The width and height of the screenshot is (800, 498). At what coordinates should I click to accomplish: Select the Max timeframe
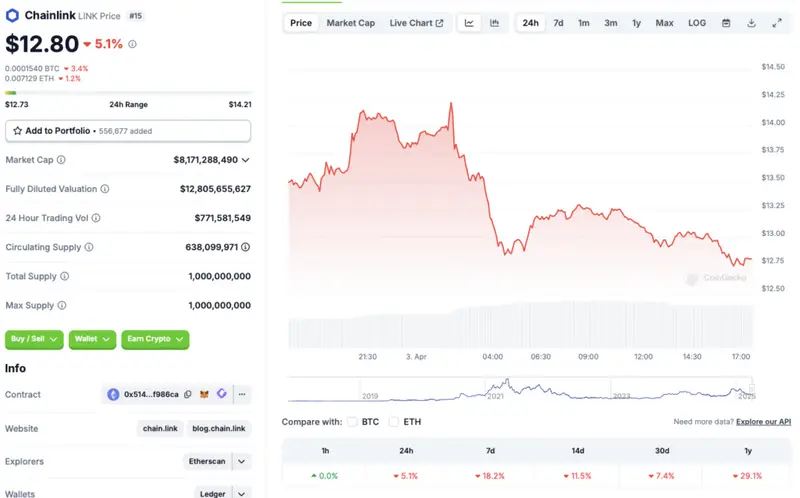point(664,23)
